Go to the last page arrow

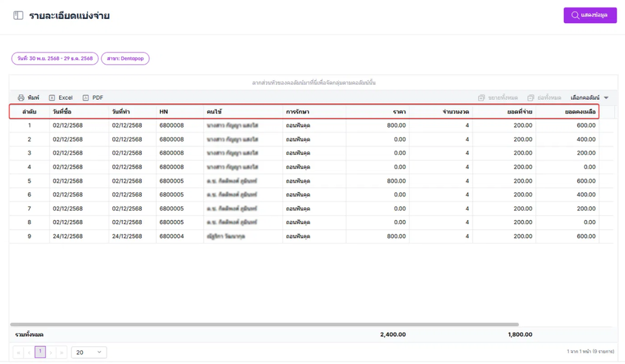pos(61,352)
